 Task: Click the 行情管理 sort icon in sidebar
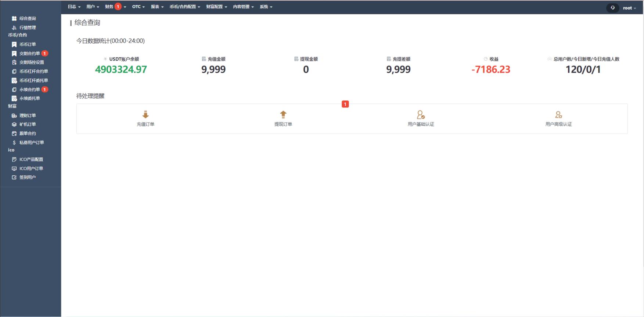point(14,28)
